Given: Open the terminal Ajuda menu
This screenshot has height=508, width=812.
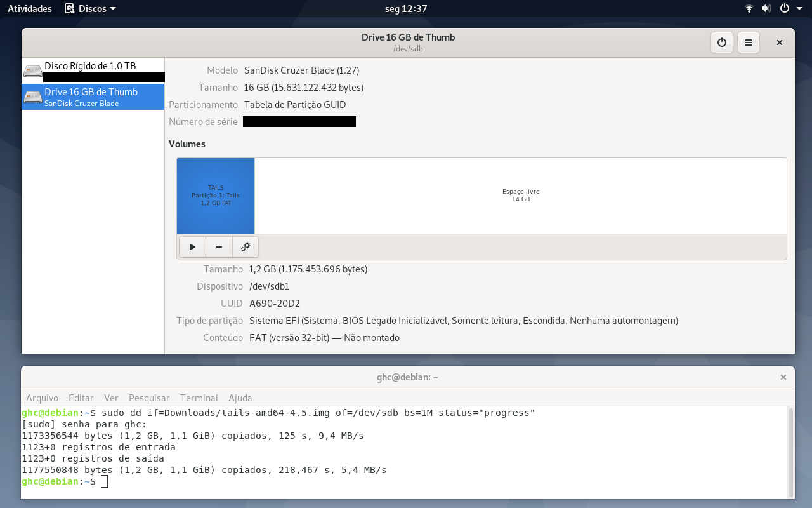Looking at the screenshot, I should 240,398.
